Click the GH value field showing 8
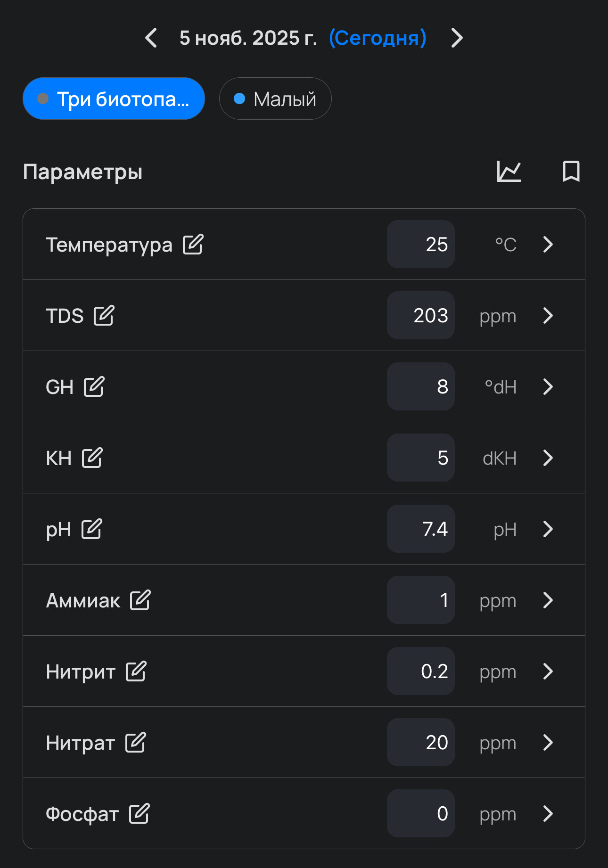 (420, 387)
